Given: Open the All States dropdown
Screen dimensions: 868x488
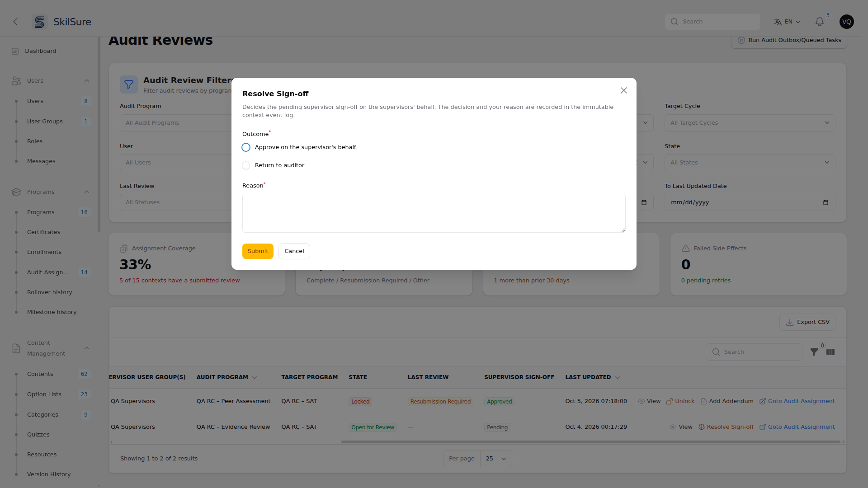Looking at the screenshot, I should tap(750, 163).
